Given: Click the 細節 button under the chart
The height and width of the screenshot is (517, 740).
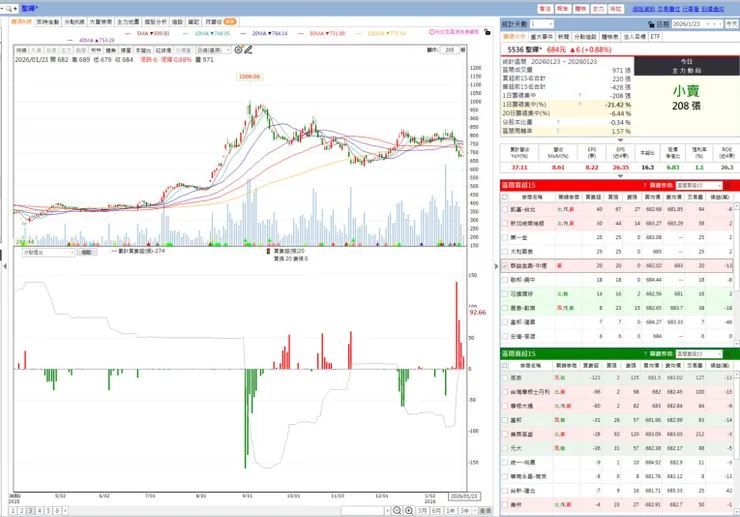Looking at the screenshot, I should [87, 253].
